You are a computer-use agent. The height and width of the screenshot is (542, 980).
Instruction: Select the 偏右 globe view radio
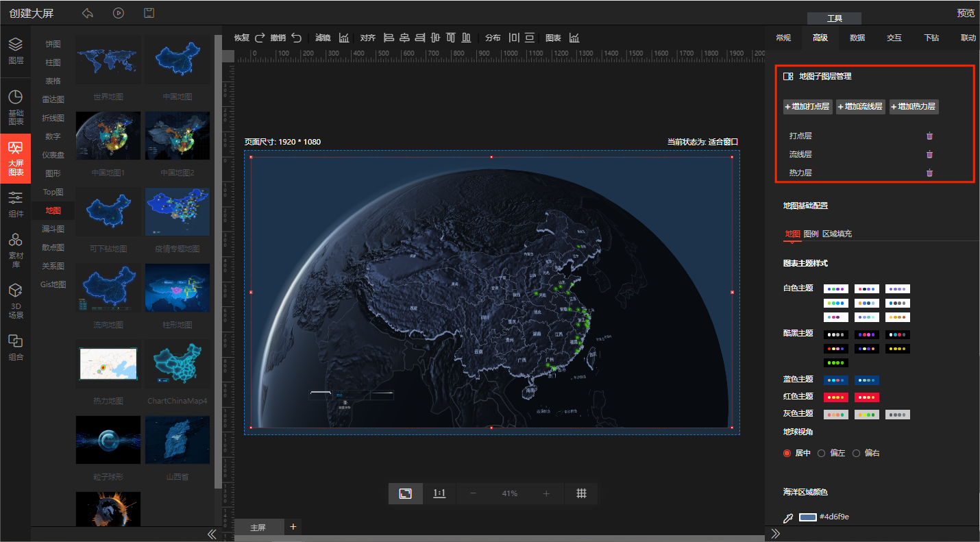[856, 453]
